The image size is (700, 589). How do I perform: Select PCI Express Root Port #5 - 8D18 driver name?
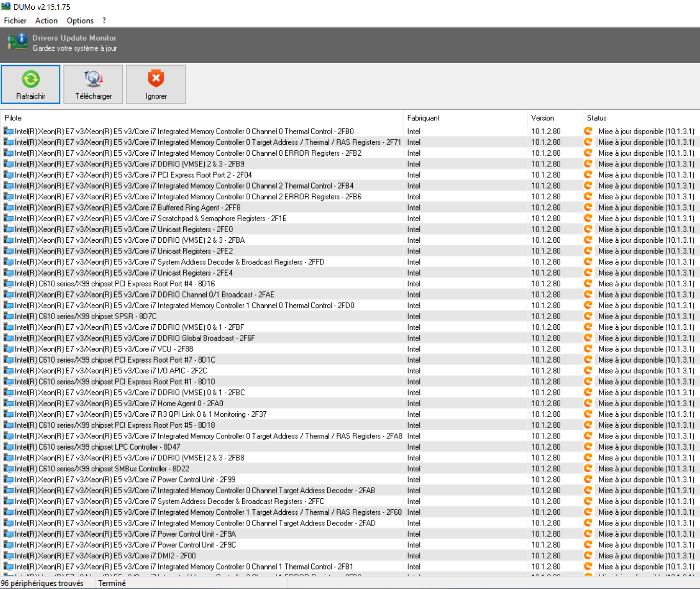click(x=115, y=425)
